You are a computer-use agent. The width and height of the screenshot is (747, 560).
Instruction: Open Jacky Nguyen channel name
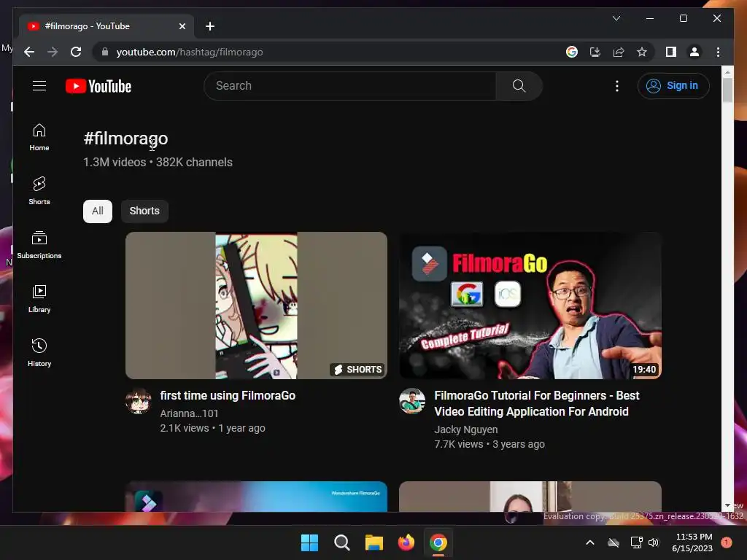point(466,429)
